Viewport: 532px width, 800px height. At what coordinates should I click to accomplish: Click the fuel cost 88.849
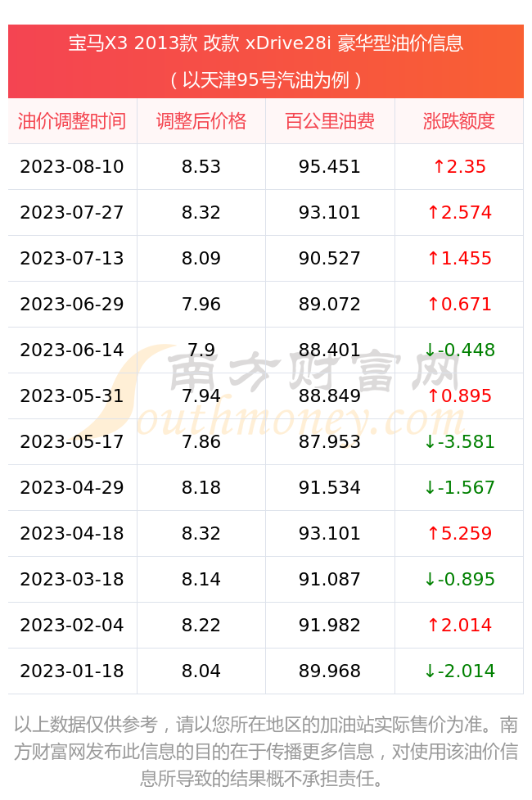[330, 396]
